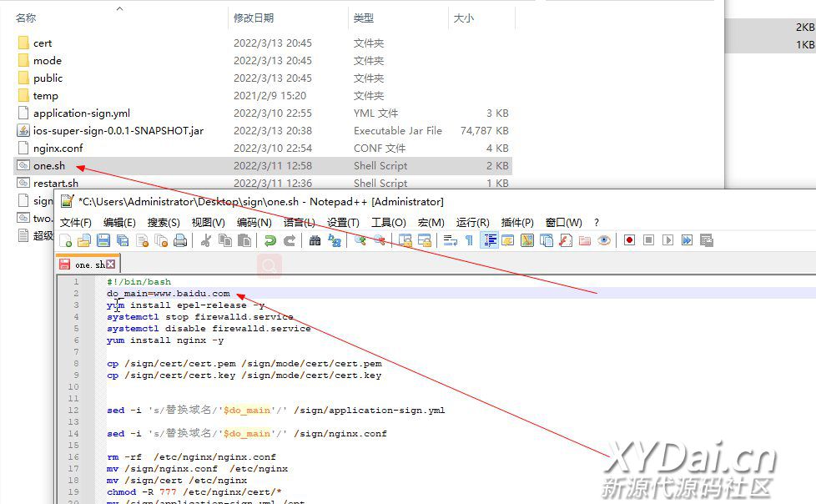Close the one.sh tab with its X button
The image size is (816, 504).
pos(111,265)
